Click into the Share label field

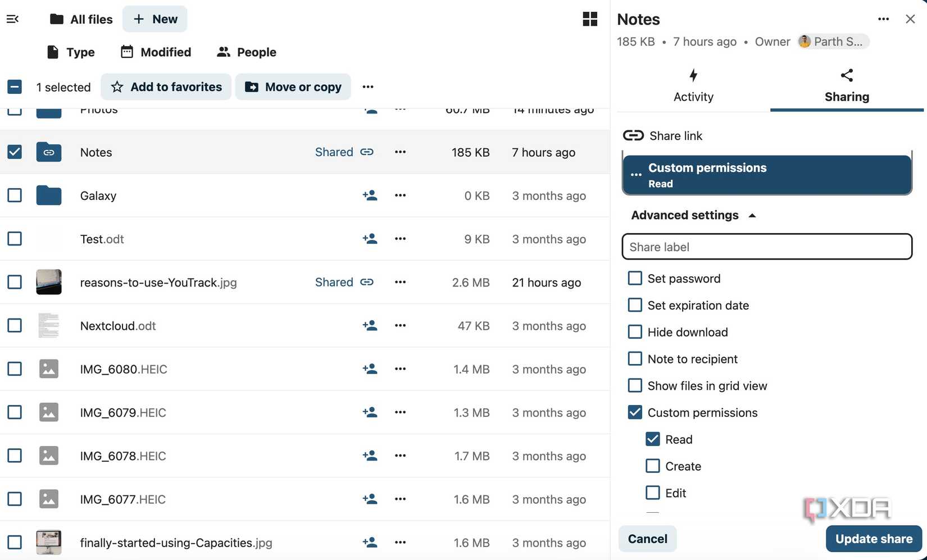pos(767,247)
